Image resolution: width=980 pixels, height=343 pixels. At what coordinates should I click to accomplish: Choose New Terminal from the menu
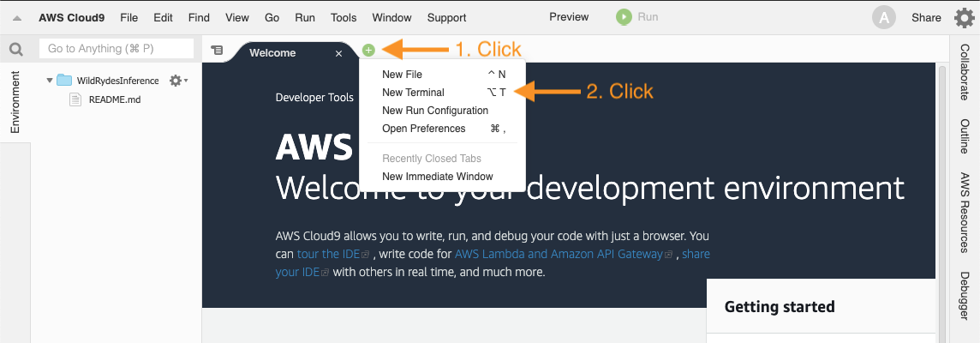coord(443,92)
